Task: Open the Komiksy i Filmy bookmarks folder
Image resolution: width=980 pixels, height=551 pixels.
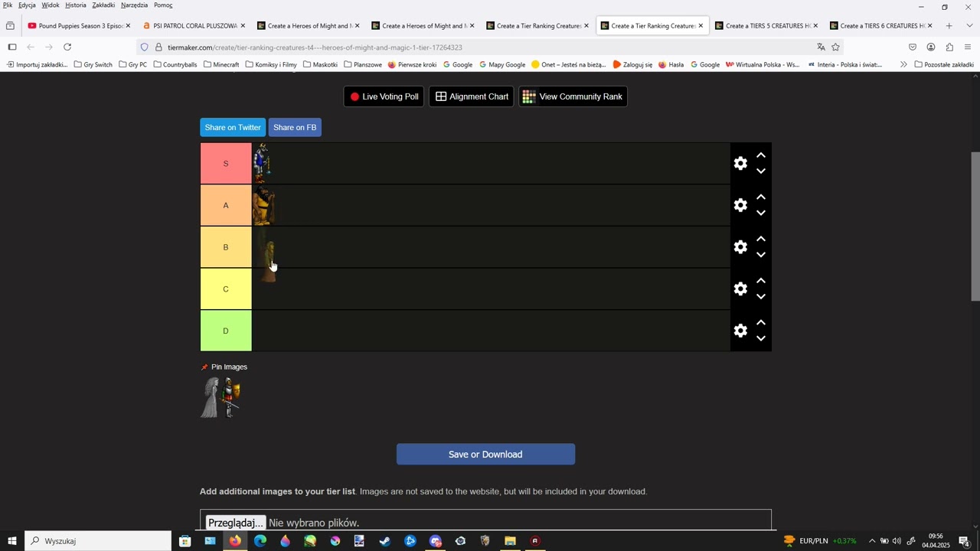Action: [271, 65]
